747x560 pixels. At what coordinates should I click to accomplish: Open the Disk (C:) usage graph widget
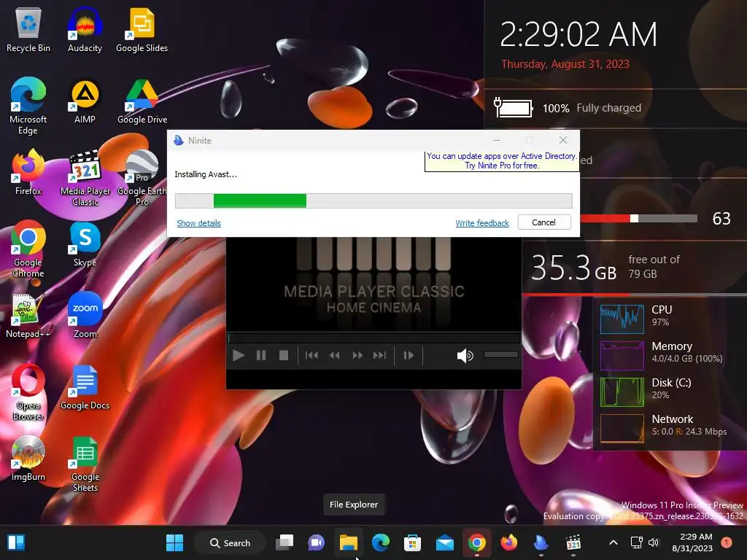pyautogui.click(x=622, y=392)
